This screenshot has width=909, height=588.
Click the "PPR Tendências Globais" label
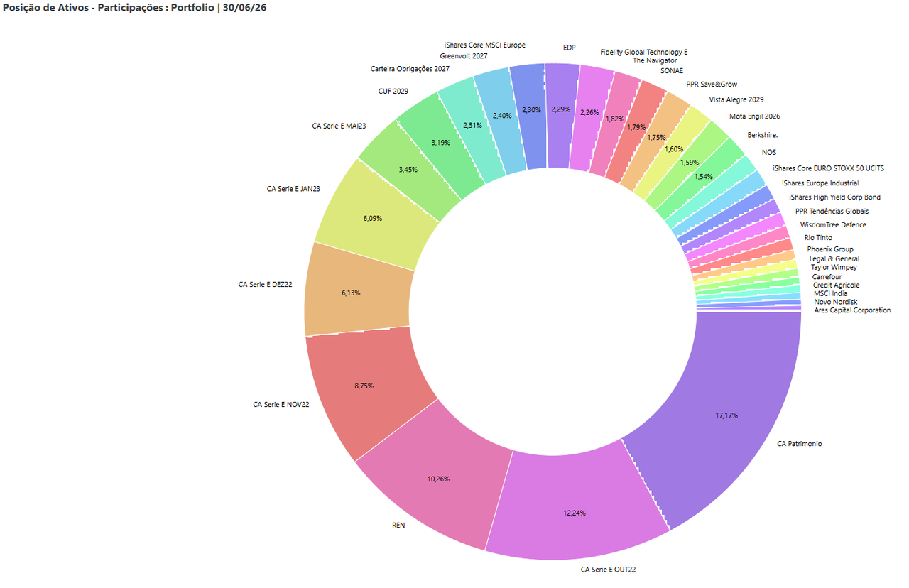(832, 212)
